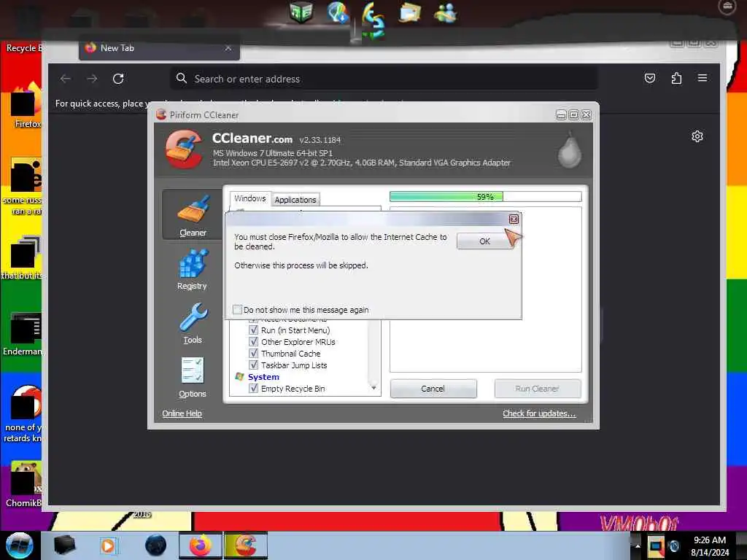
Task: Uncheck Thumbnail Cache option
Action: [x=253, y=354]
